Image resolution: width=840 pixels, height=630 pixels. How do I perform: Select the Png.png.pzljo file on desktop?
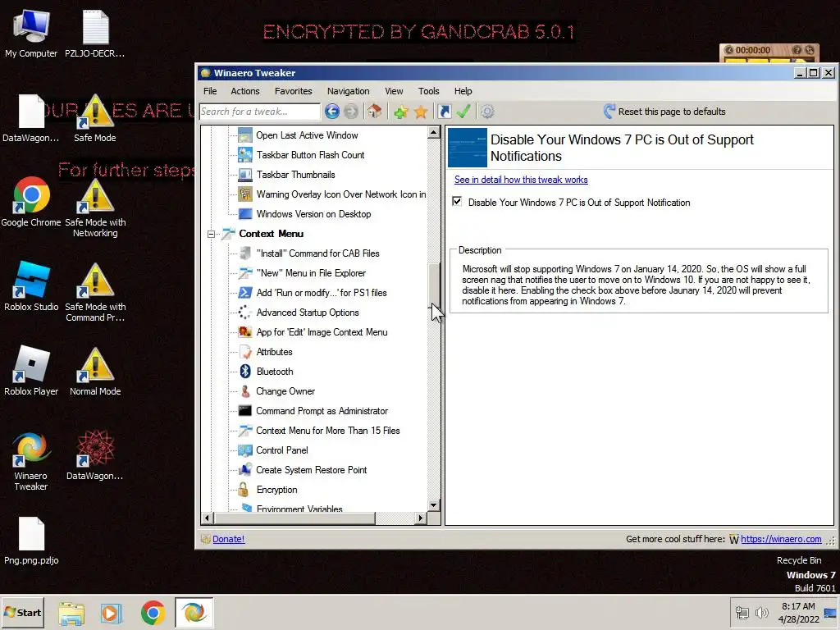point(31,540)
